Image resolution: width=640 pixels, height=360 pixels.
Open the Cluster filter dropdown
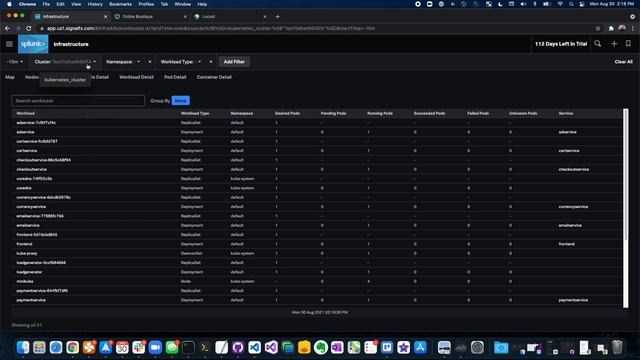point(65,62)
